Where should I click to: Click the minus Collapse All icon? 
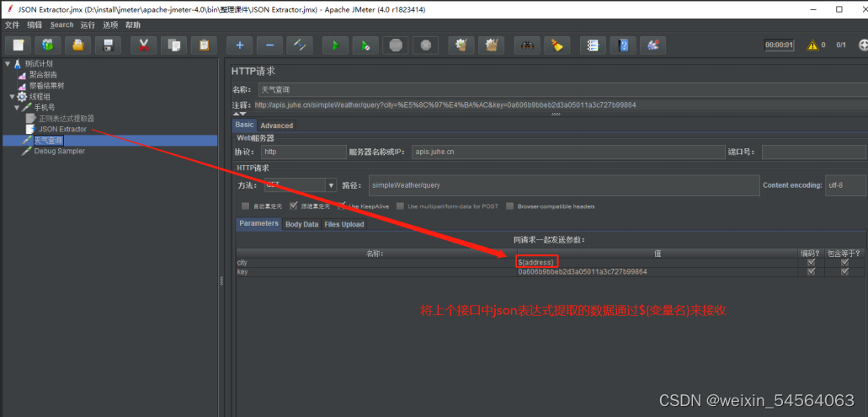pyautogui.click(x=269, y=45)
